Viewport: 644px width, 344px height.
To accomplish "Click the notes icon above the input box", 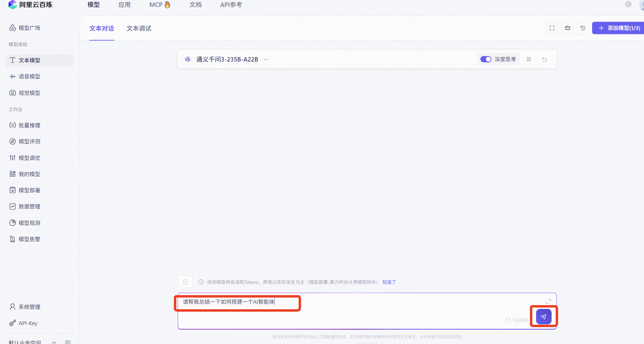I will (185, 282).
